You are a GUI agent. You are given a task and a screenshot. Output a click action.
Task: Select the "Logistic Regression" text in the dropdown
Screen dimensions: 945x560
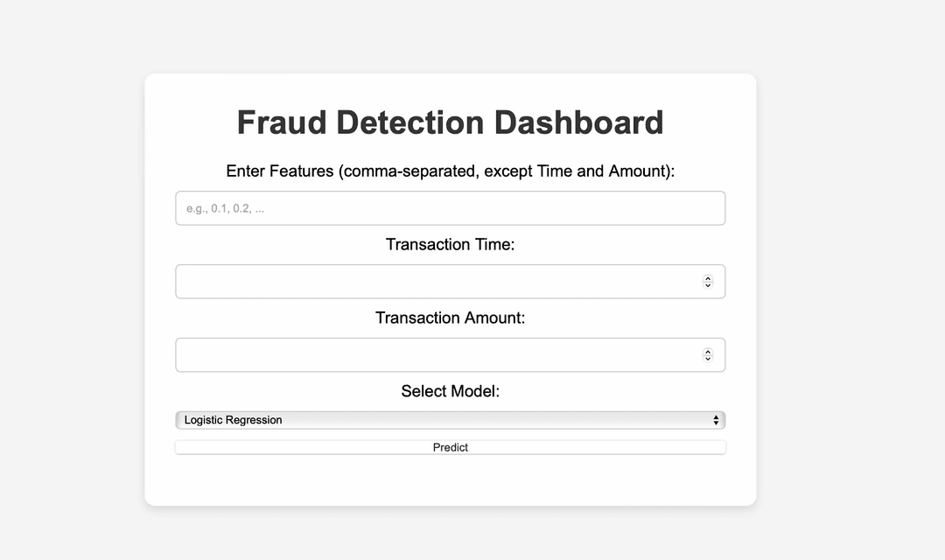coord(234,421)
